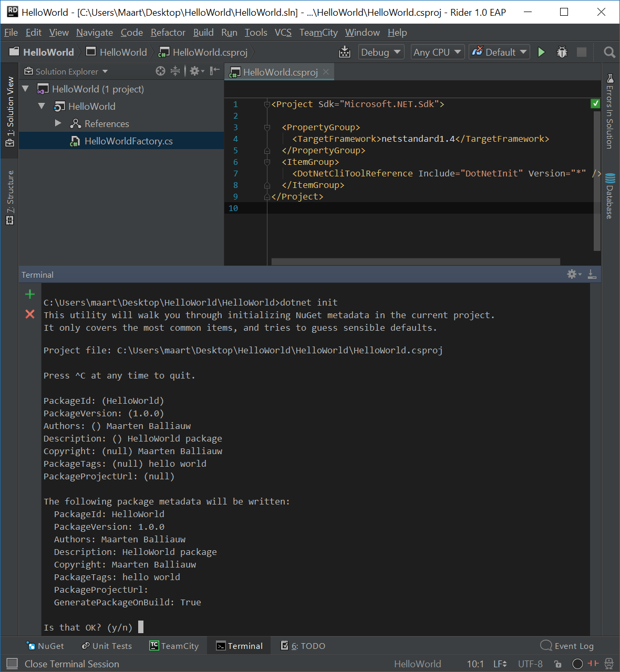Collapse the HelloWorld (1 project) solution node
620x672 pixels.
pyautogui.click(x=25, y=89)
